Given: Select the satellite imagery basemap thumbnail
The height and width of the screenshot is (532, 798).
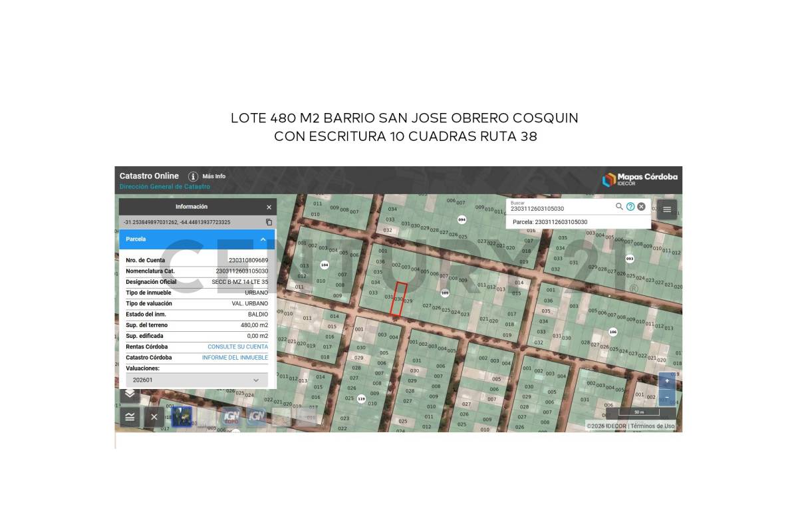Looking at the screenshot, I should point(182,417).
